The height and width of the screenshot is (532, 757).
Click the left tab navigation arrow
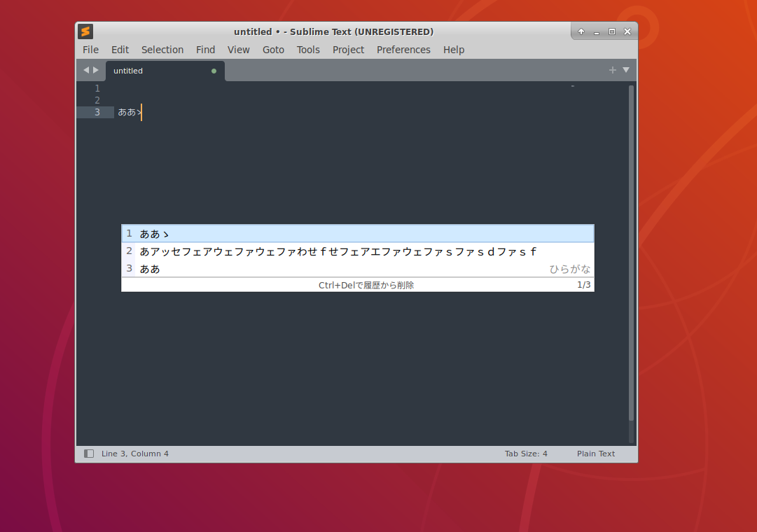[86, 70]
